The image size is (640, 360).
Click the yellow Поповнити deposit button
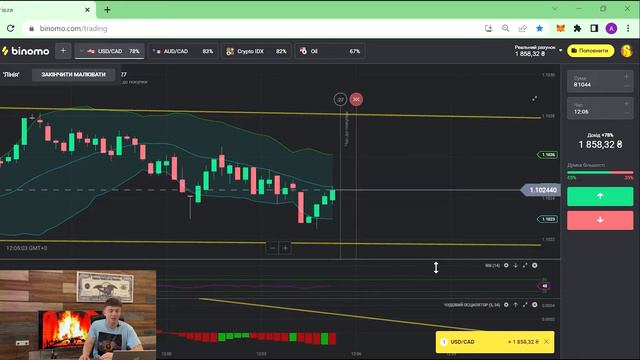click(590, 51)
